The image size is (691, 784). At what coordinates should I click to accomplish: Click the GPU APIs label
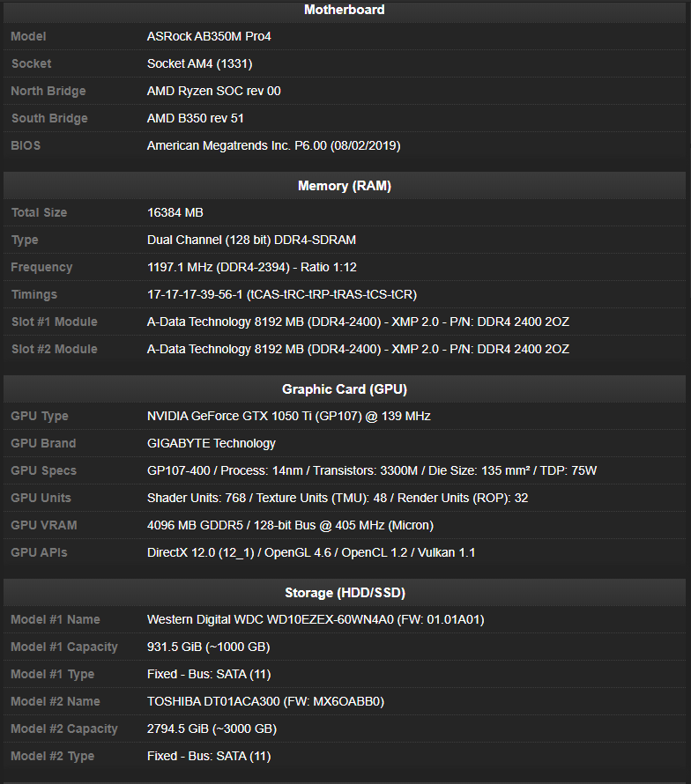click(39, 552)
